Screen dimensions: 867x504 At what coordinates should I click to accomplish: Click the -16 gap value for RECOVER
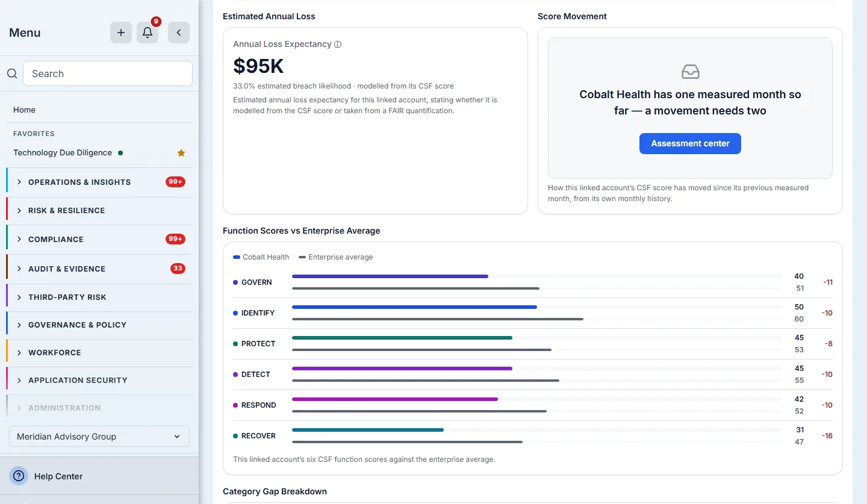pos(827,436)
